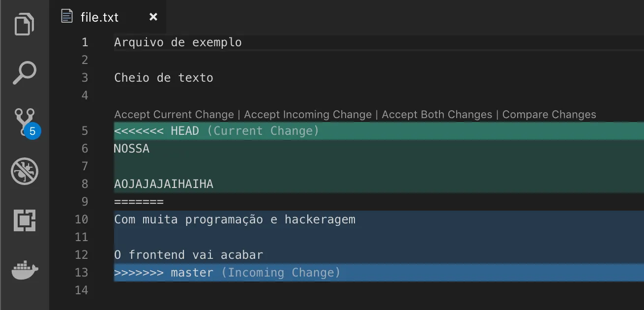Viewport: 644px width, 310px height.
Task: Close the file.txt tab
Action: [x=153, y=16]
